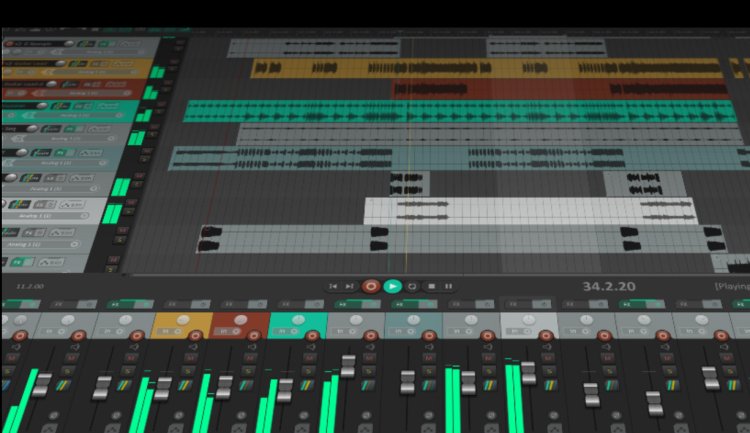750x433 pixels.
Task: Select the white audio clip in timeline
Action: 500,209
